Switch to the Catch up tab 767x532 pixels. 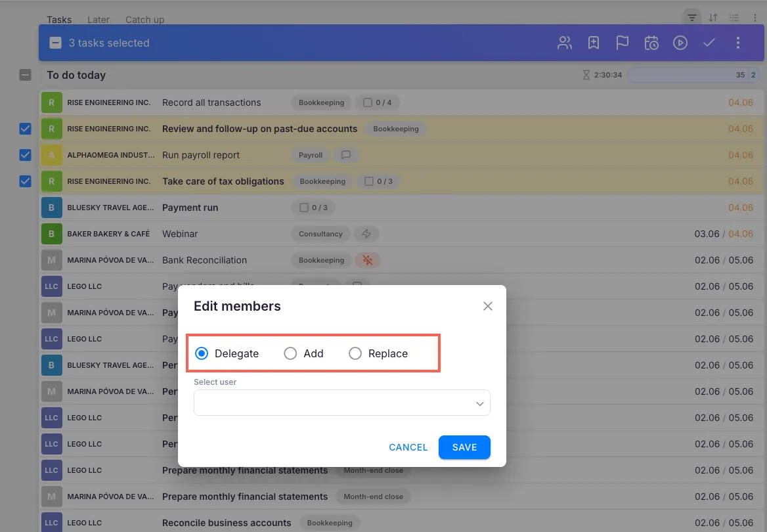click(144, 20)
